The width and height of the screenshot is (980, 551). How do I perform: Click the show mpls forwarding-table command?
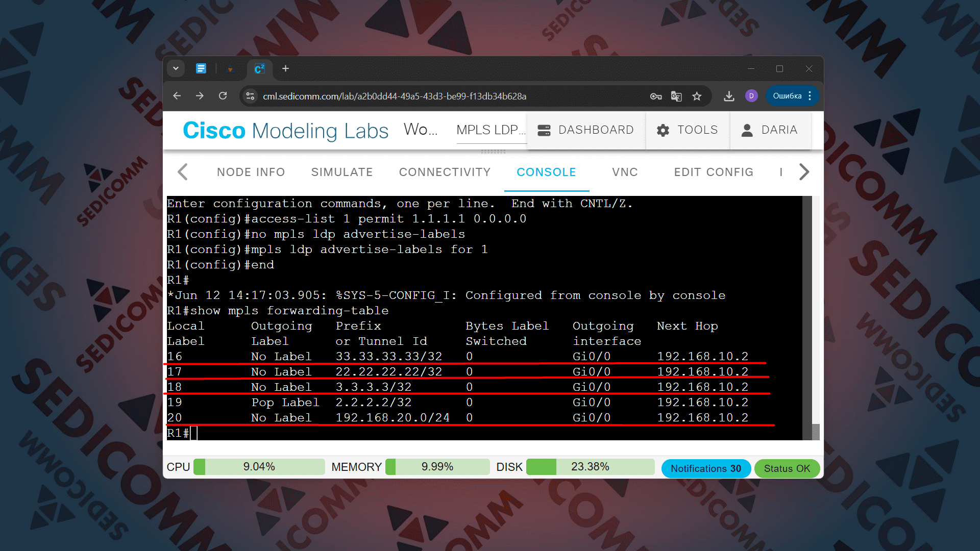tap(289, 311)
